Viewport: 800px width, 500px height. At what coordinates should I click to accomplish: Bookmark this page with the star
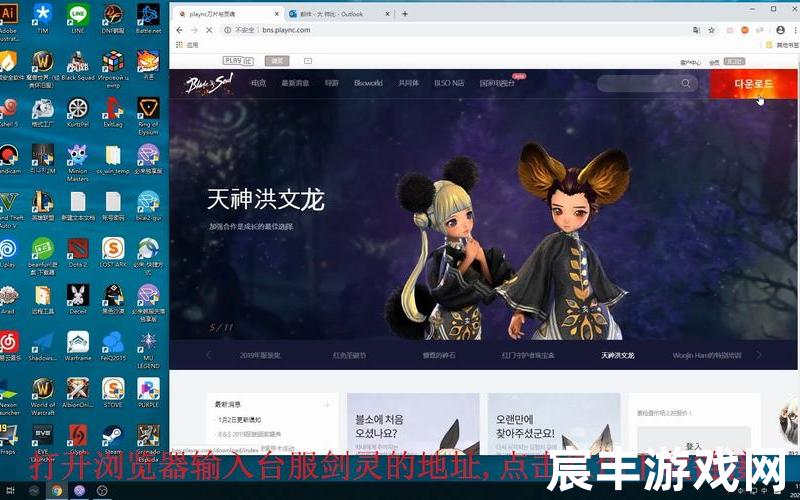tap(711, 30)
